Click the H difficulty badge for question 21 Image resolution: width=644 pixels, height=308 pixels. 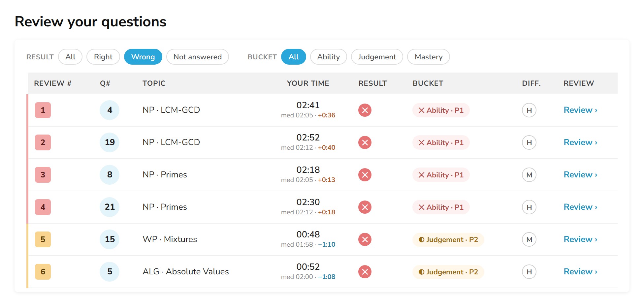point(529,207)
